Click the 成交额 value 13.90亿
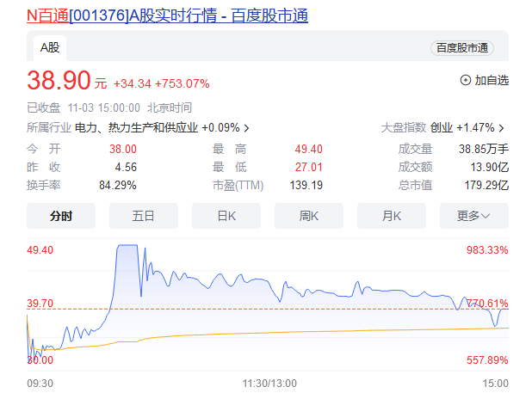This screenshot has width=532, height=393. (x=490, y=167)
